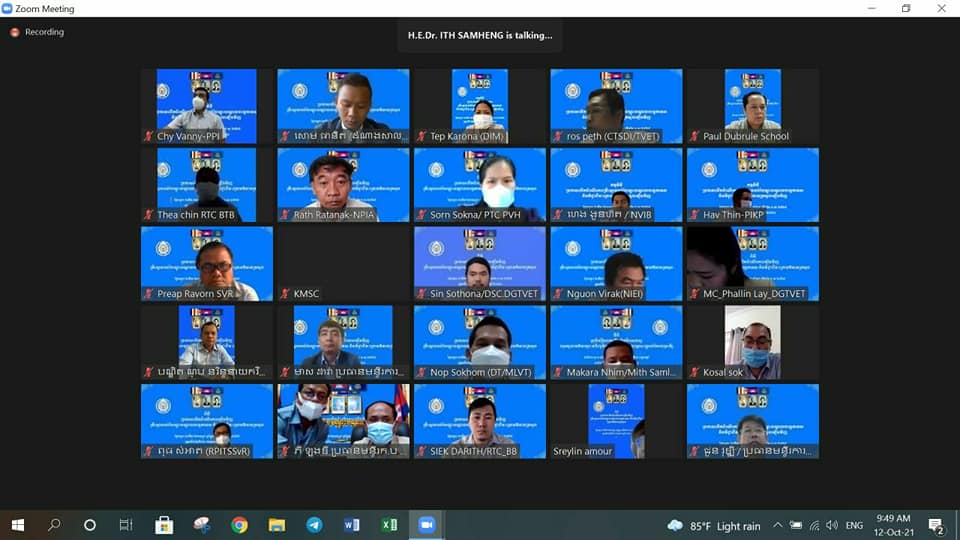Click the volume speaker icon in the tray
Screen dimensions: 960x540
point(832,526)
